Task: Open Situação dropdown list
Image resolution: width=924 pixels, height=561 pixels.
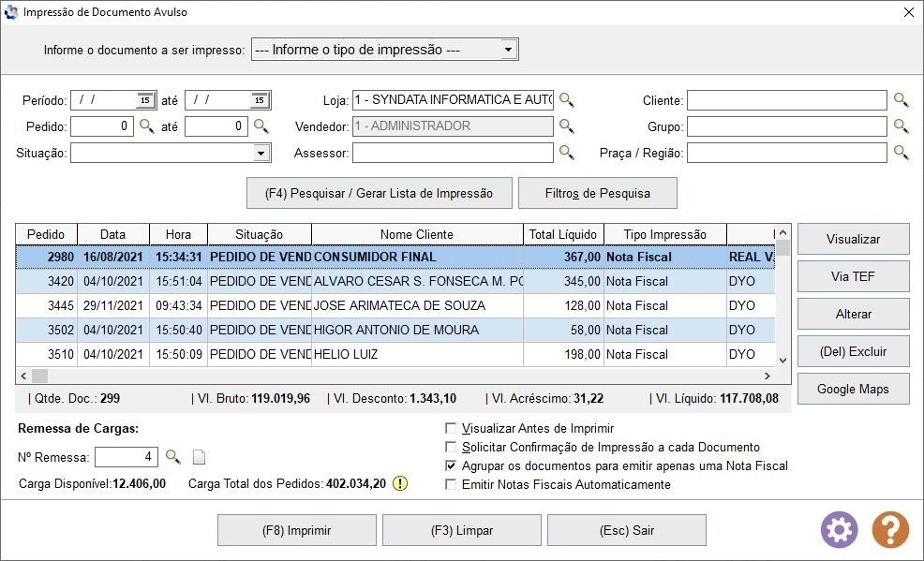Action: (x=261, y=153)
